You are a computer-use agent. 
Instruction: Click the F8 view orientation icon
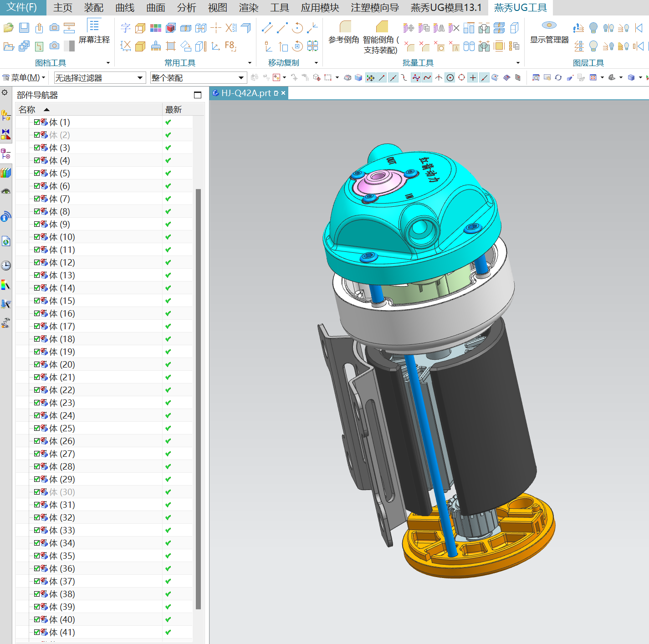point(230,46)
